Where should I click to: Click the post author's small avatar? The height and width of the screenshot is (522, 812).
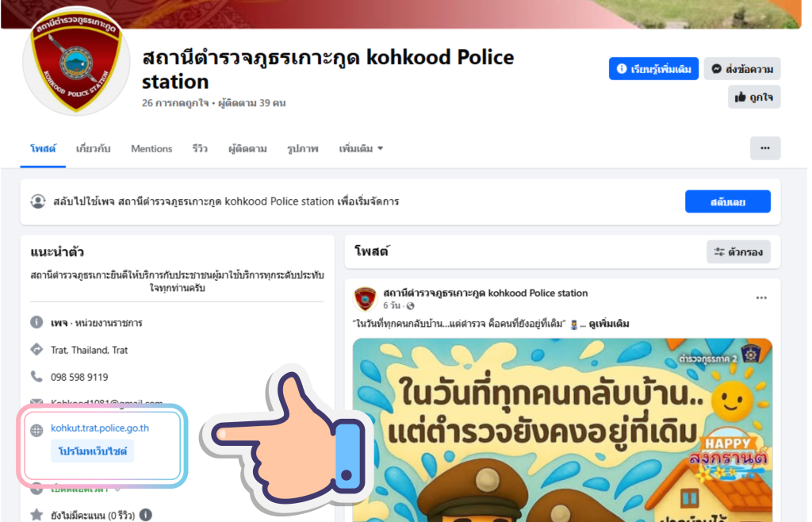point(365,299)
